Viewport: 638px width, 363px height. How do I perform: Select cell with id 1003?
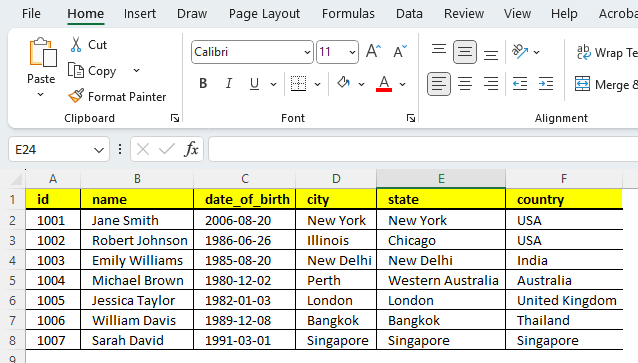click(x=53, y=260)
